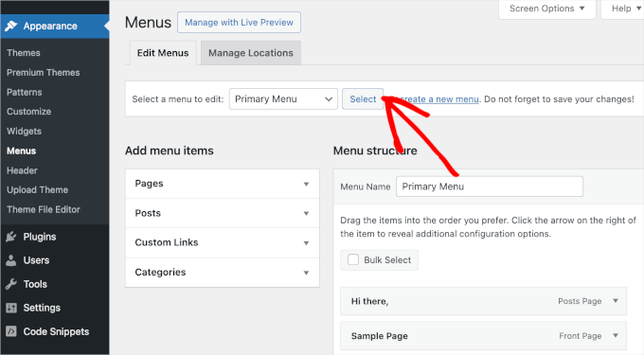Click the 'Posts Page' label
The width and height of the screenshot is (644, 355).
pyautogui.click(x=580, y=301)
